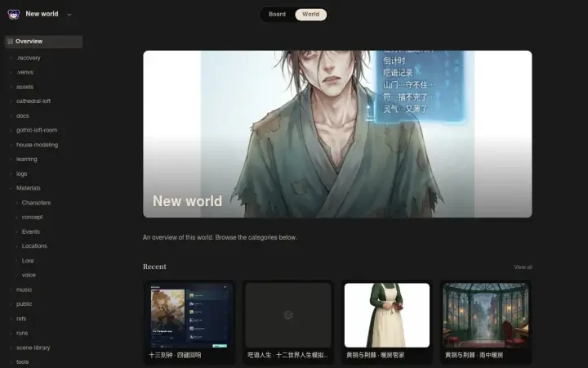The image size is (588, 368).
Task: Open the Locations category
Action: point(34,246)
